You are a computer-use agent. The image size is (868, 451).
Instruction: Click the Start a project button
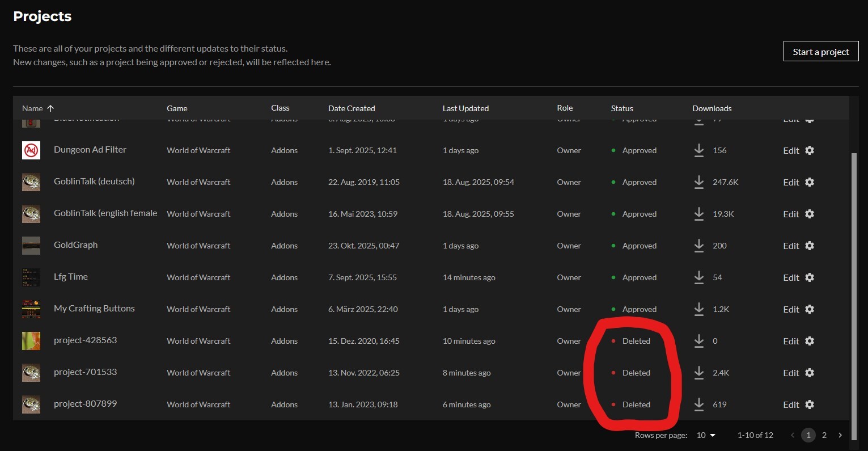pos(820,52)
